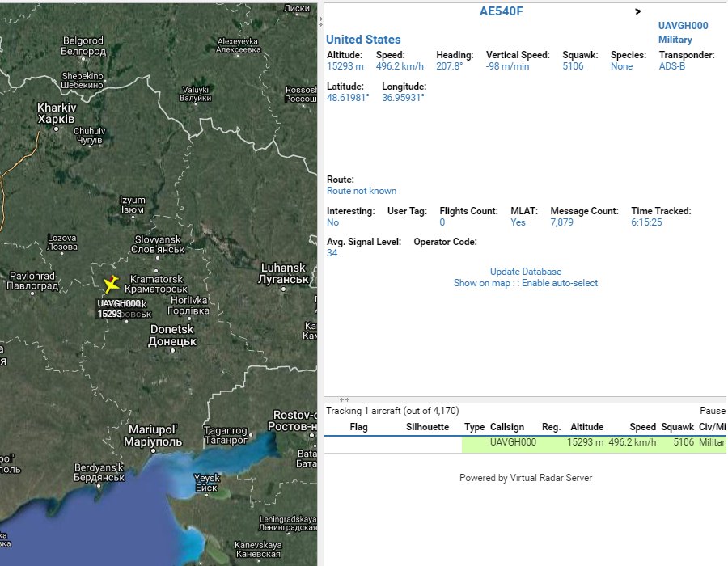Open the AE540F ICAO code heading
This screenshot has height=566, width=728.
501,11
